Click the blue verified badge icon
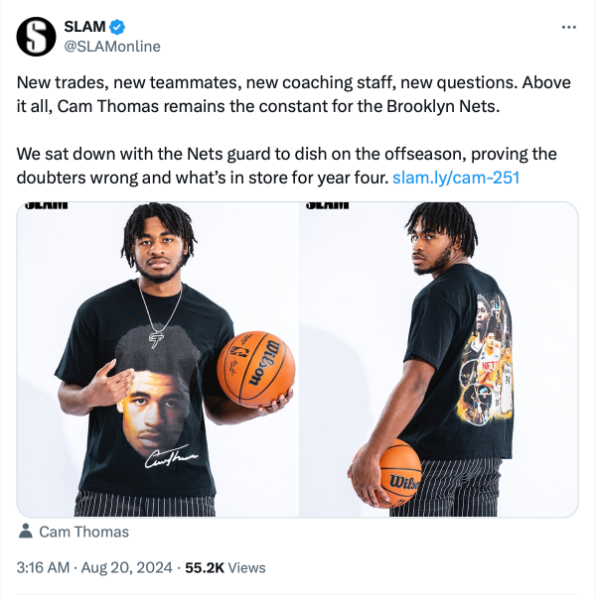Screen dimensions: 598x598 117,27
